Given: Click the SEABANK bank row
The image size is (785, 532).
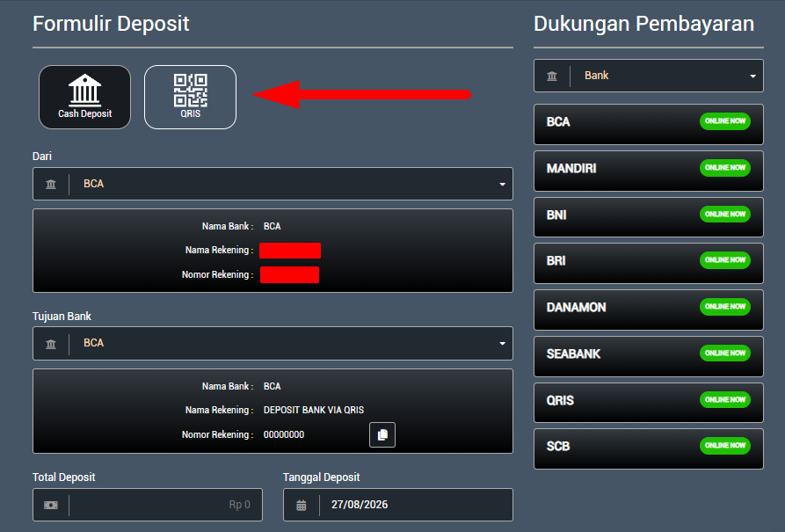Looking at the screenshot, I should tap(649, 356).
